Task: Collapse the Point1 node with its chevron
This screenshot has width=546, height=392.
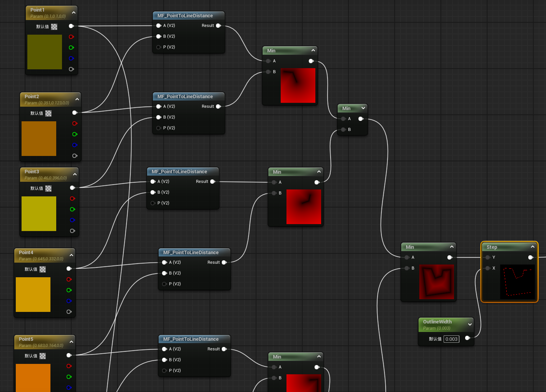Action: click(74, 13)
